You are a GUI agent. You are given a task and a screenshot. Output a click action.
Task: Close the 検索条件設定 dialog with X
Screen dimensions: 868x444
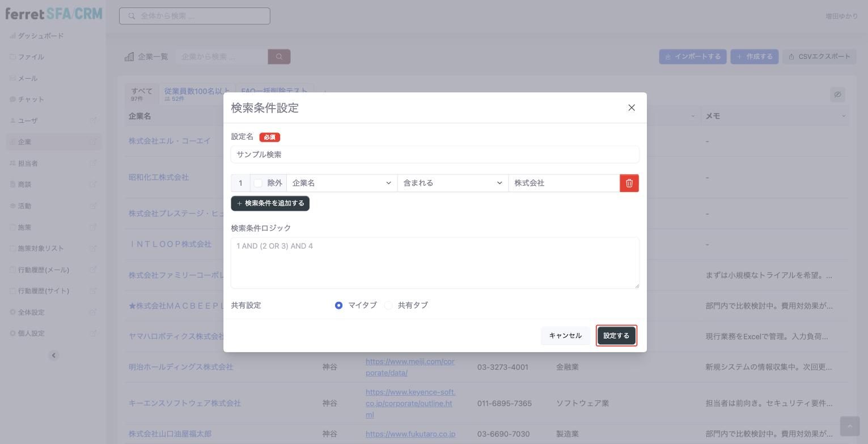(632, 108)
